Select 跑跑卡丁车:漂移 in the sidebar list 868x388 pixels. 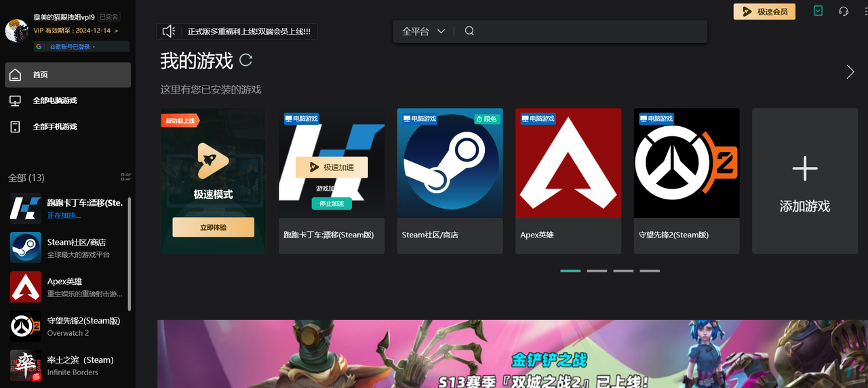point(66,208)
